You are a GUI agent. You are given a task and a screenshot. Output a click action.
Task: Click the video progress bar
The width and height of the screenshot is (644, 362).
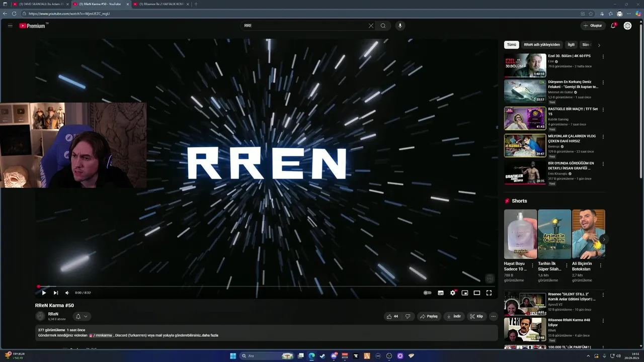pyautogui.click(x=266, y=286)
